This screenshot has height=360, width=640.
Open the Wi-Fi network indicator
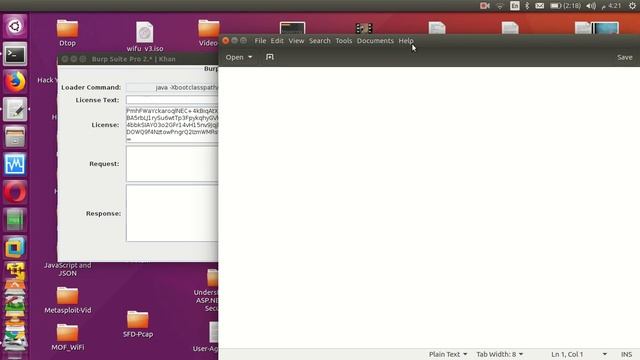(500, 6)
